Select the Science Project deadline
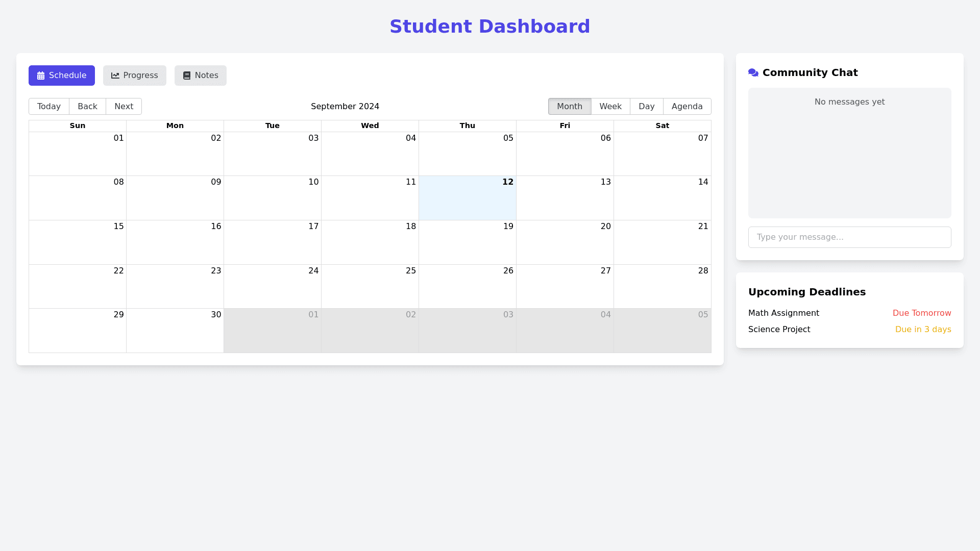 [779, 330]
